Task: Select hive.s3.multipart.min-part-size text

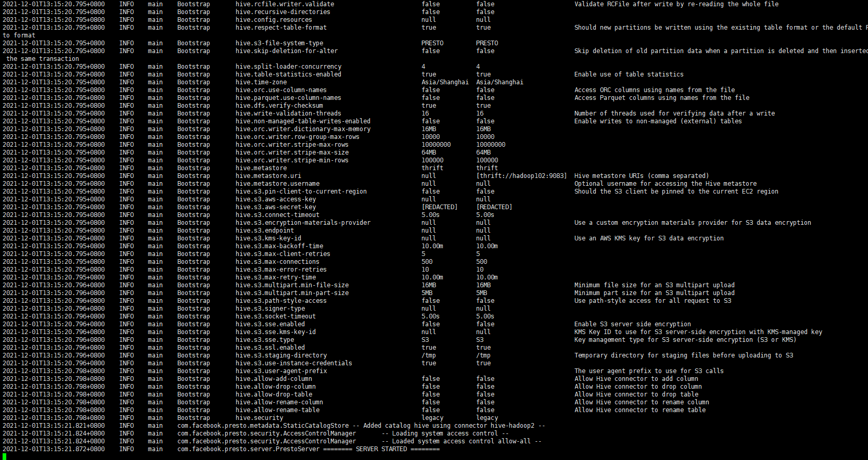Action: click(292, 293)
